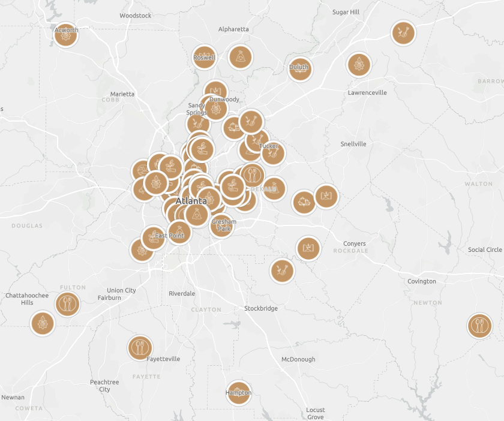This screenshot has width=504, height=421.
Task: Click the fork-and-spoon marker at Fayetteville
Action: [139, 347]
